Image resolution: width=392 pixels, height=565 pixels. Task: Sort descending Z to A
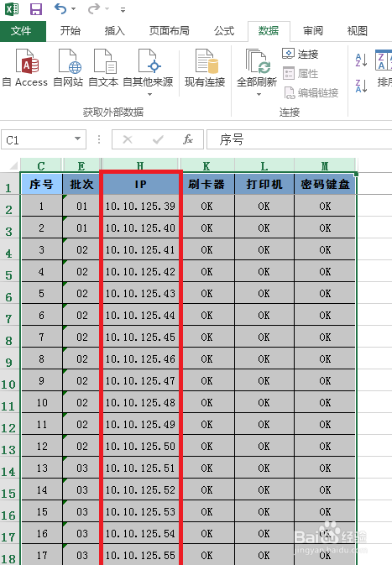coord(361,86)
